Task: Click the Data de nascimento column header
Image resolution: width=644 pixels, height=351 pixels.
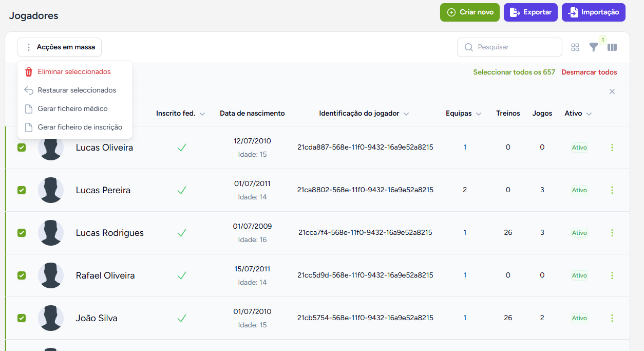Action: [252, 114]
